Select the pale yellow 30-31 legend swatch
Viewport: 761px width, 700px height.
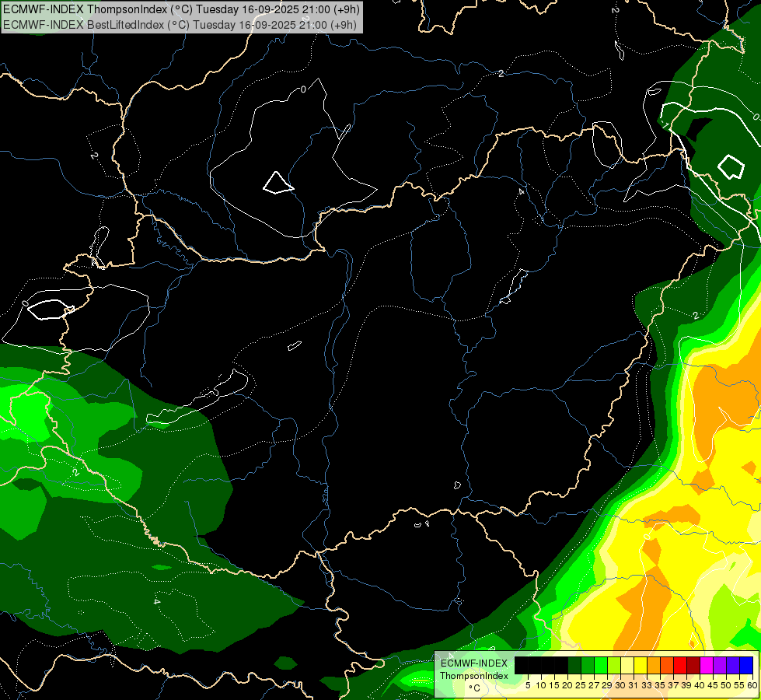(x=627, y=666)
